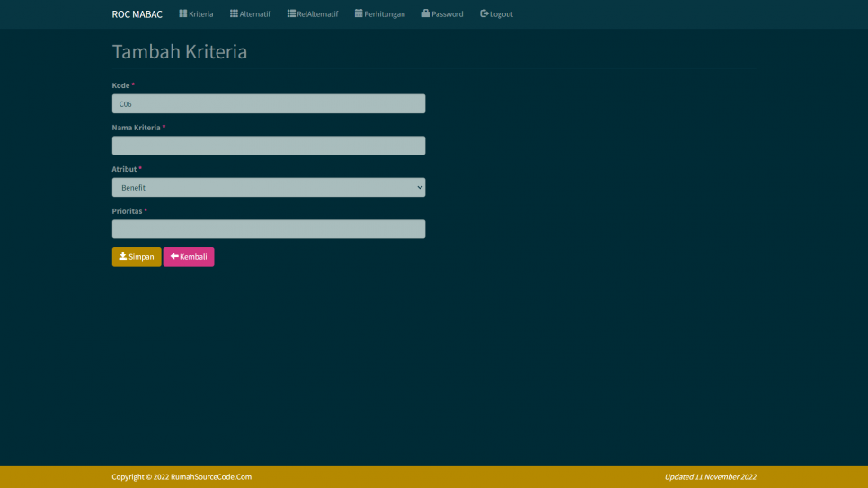Expand Atribut select using its arrow

pos(419,188)
